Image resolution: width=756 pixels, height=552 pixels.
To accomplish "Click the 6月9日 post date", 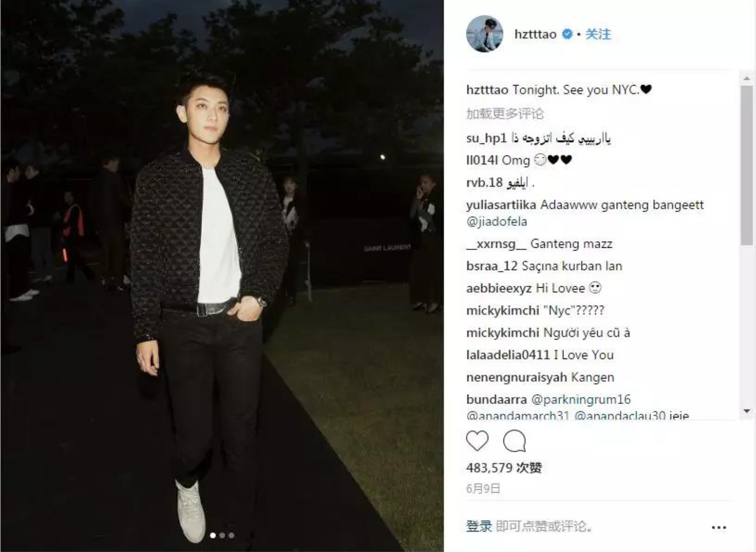I will click(483, 489).
